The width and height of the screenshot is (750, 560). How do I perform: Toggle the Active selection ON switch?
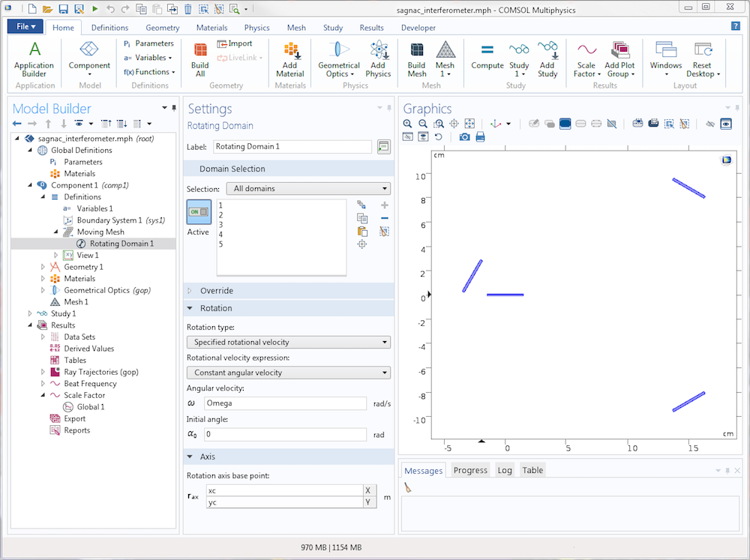tap(199, 212)
